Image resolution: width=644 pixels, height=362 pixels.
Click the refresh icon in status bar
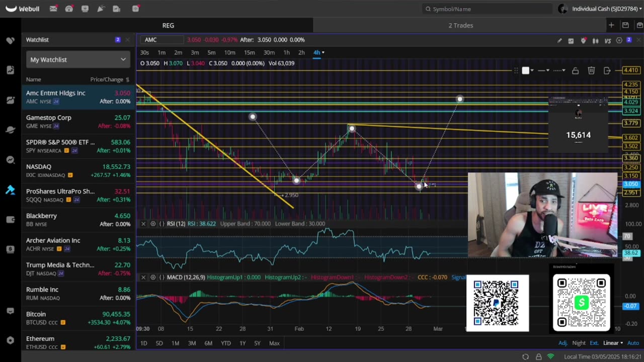(525, 356)
